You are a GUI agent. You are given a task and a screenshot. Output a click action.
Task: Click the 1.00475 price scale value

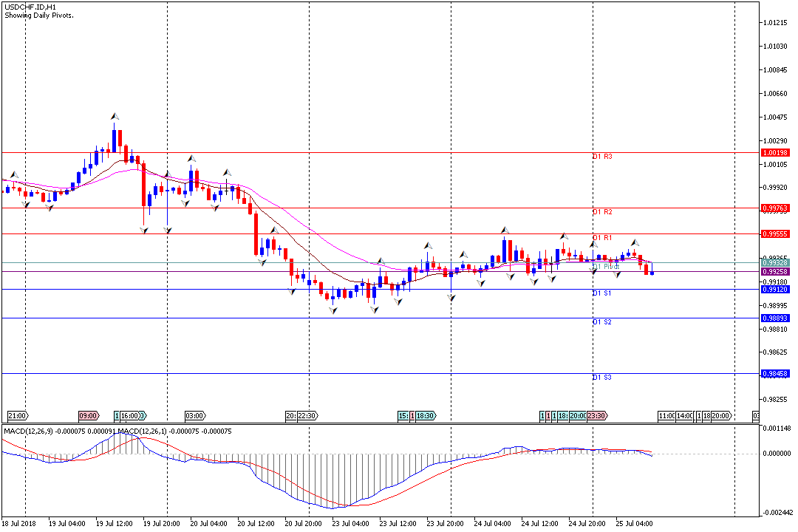click(x=776, y=117)
